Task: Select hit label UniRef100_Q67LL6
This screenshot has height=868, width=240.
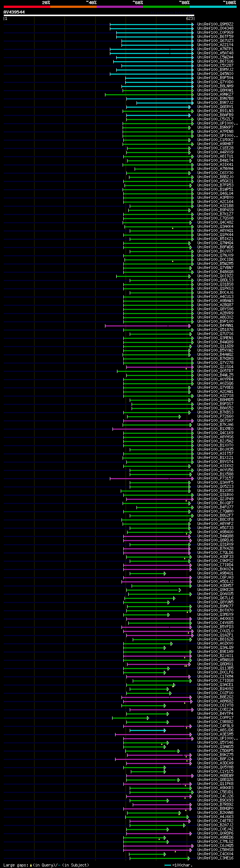Action: coord(215,598)
